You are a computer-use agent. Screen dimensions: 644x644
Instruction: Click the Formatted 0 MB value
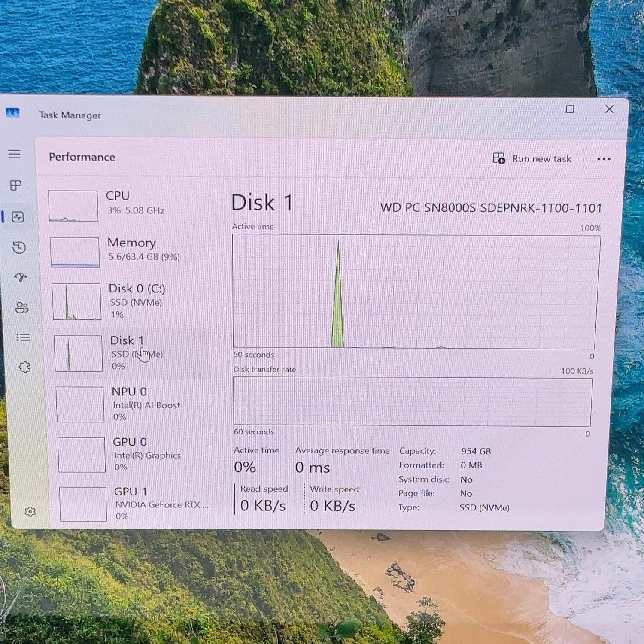coord(471,465)
